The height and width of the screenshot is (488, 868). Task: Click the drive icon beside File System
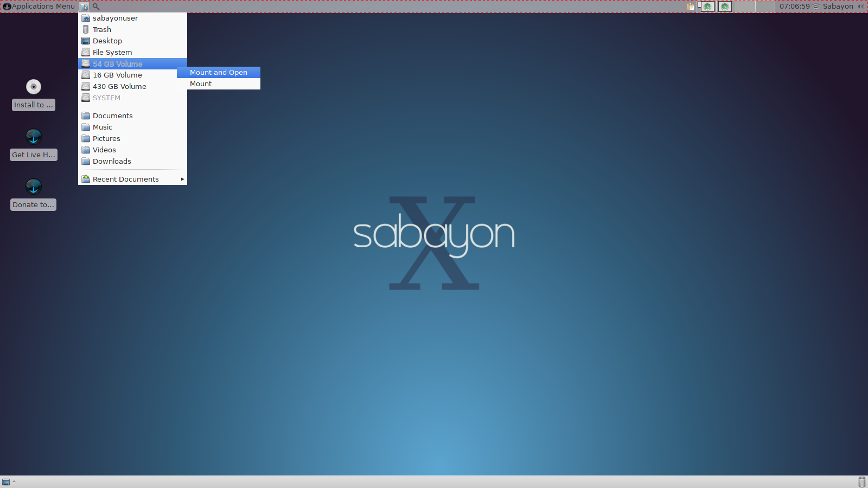[86, 52]
